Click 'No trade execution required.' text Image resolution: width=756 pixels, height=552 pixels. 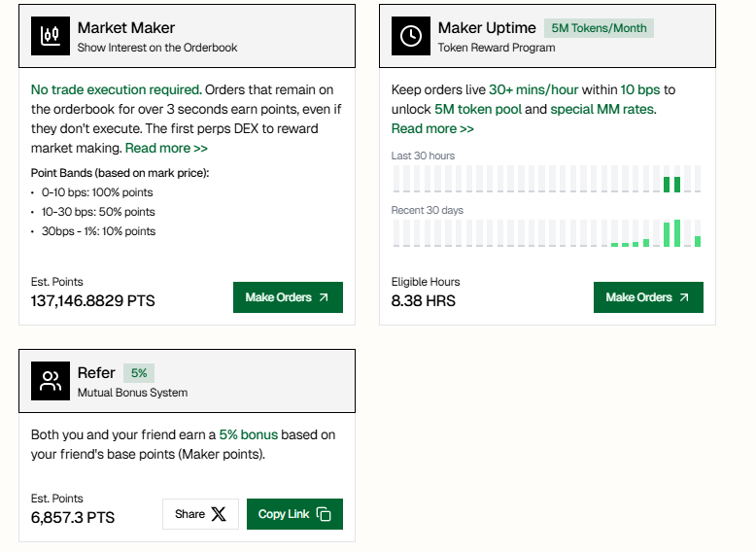117,89
